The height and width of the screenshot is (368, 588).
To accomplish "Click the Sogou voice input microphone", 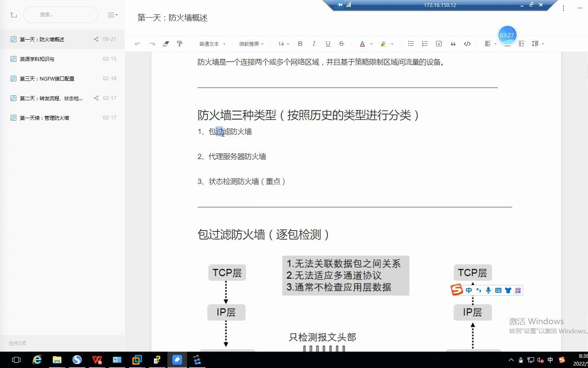I will pyautogui.click(x=488, y=290).
